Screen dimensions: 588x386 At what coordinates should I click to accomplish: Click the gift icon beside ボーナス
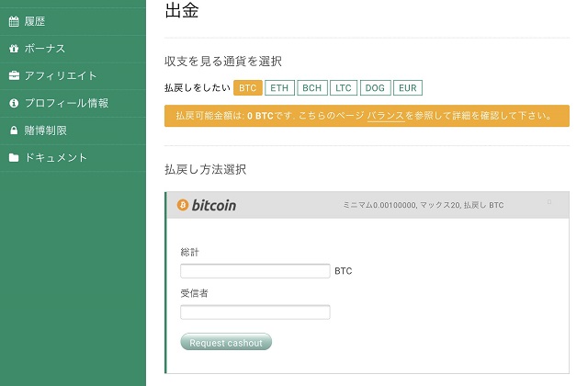14,49
